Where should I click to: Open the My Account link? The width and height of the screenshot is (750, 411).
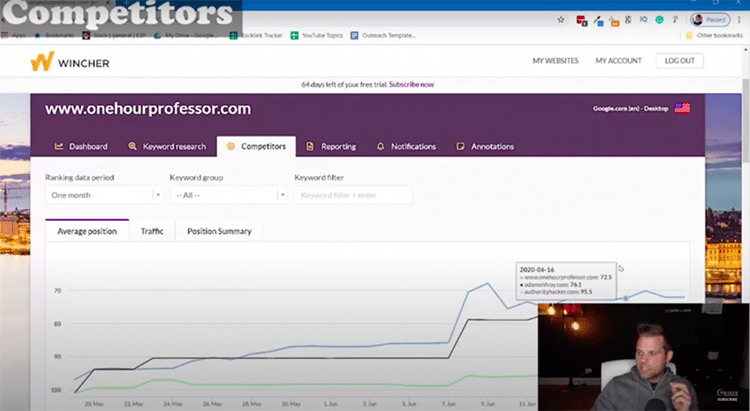(x=617, y=61)
